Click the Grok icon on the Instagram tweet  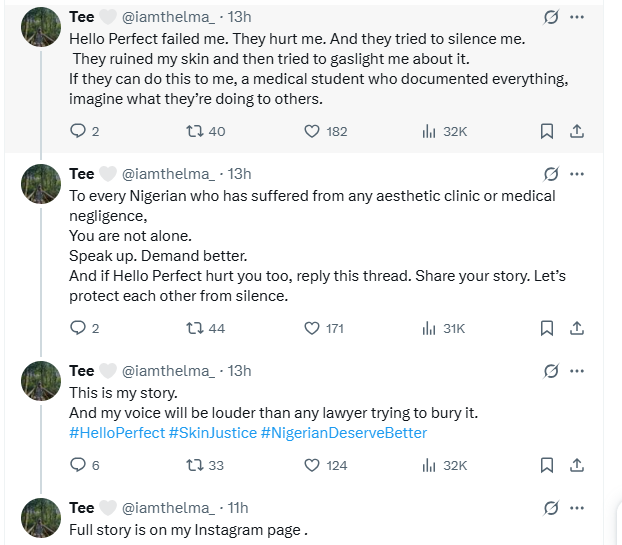[549, 508]
